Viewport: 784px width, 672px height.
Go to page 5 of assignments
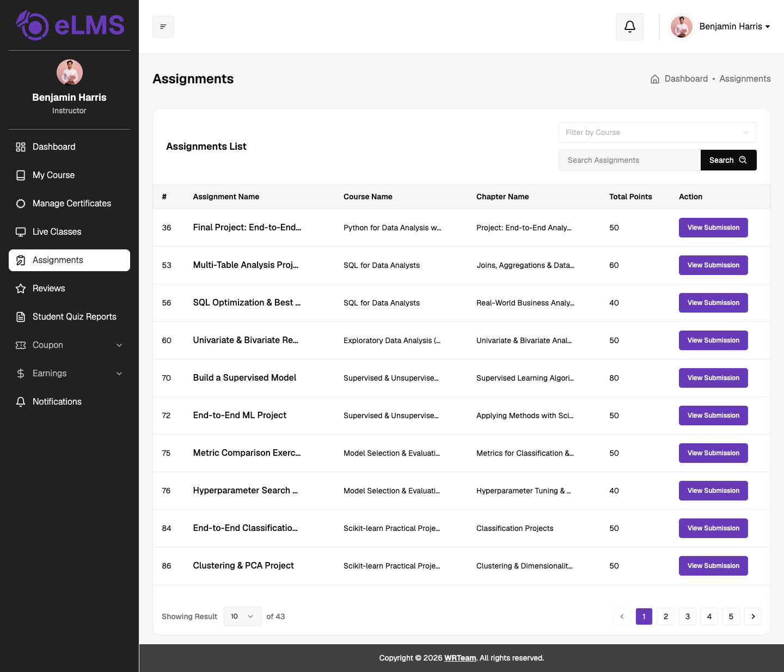(731, 616)
